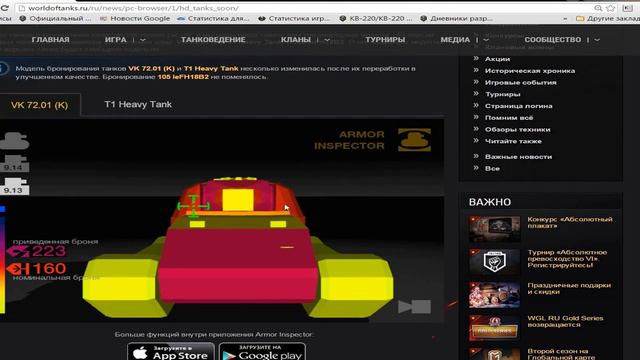Open the Акции sidebar category
This screenshot has width=640, height=360.
point(497,59)
